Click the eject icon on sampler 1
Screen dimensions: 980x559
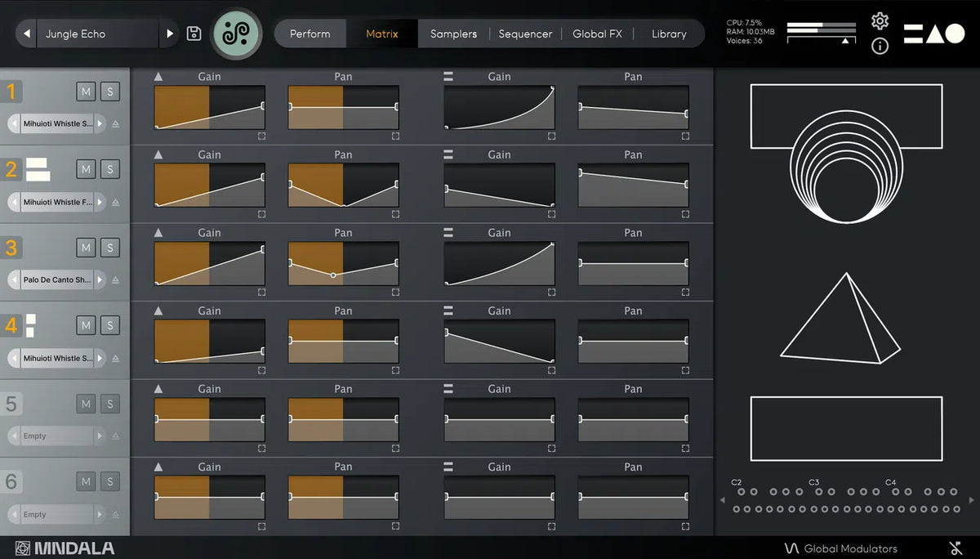click(115, 124)
